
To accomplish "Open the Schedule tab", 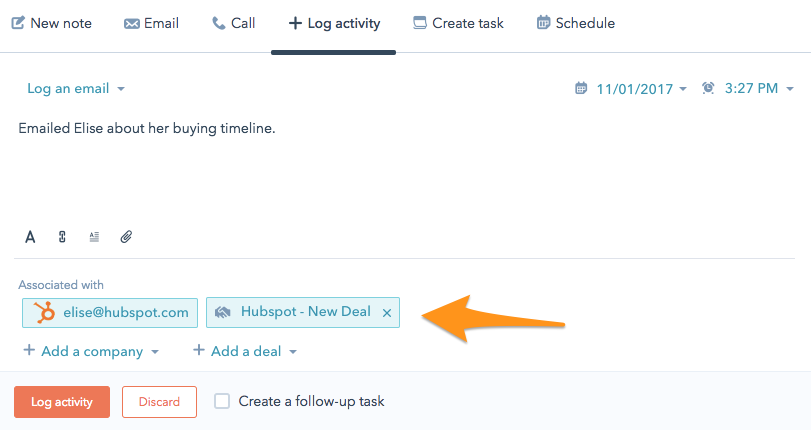I will point(575,22).
